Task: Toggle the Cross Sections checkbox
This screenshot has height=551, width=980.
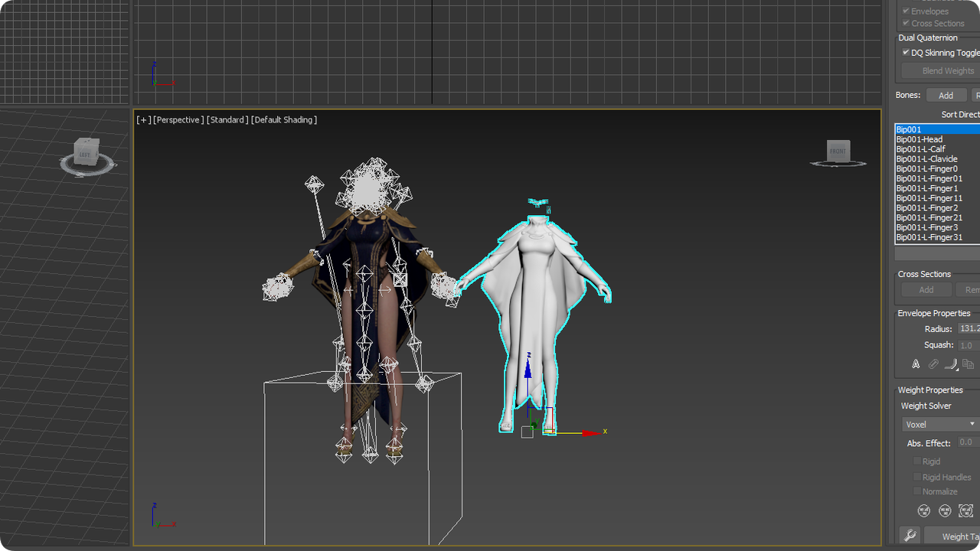Action: click(906, 24)
